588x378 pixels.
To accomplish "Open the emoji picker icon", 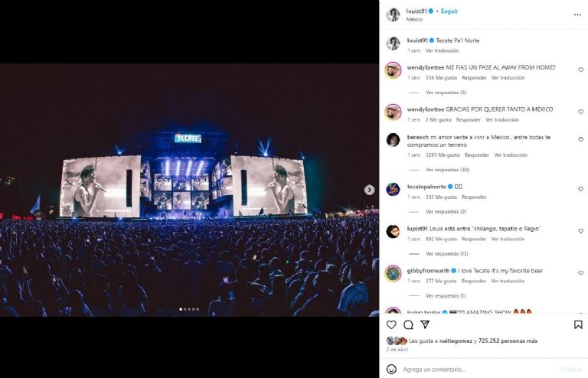I will click(x=392, y=369).
